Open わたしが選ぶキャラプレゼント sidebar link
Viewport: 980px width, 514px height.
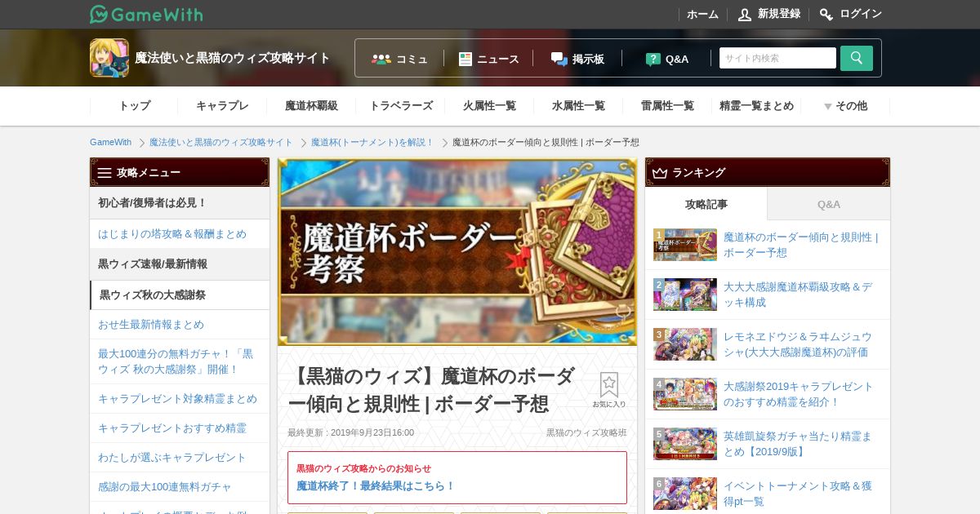click(180, 458)
